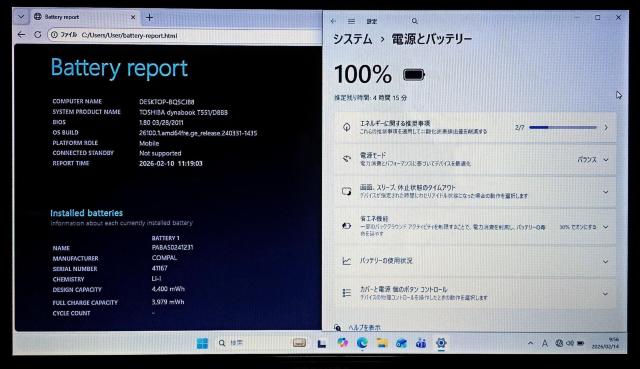Viewport: 640px width, 369px height.
Task: Expand the カバーと電源ボタン コントロール section
Action: (x=475, y=293)
